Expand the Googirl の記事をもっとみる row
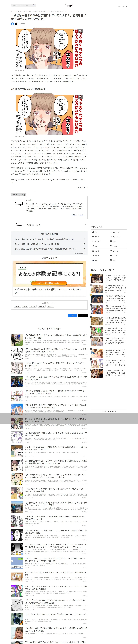138x644 pixels. pyautogui.click(x=49, y=225)
